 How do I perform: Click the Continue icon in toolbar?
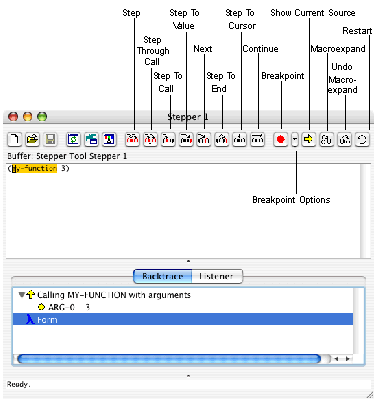click(x=257, y=139)
